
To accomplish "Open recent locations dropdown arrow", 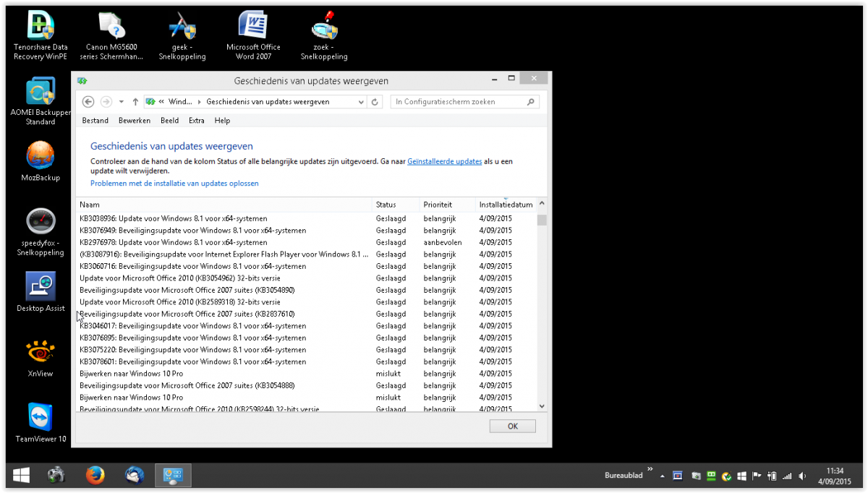I will (x=122, y=102).
